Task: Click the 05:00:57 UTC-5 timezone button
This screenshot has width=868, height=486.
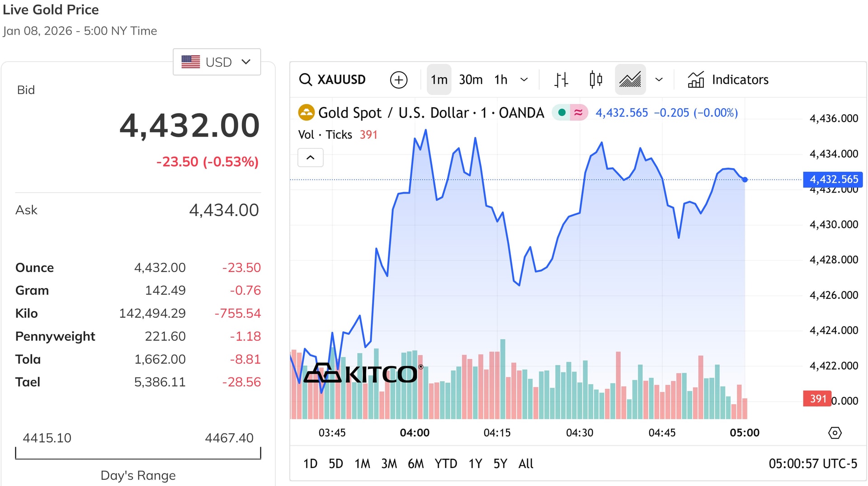Action: tap(812, 463)
